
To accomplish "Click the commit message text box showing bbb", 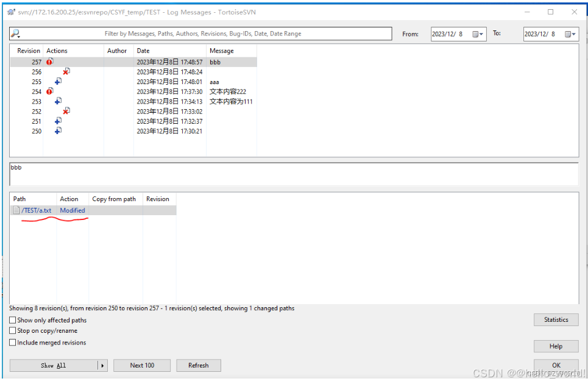I will tap(294, 174).
